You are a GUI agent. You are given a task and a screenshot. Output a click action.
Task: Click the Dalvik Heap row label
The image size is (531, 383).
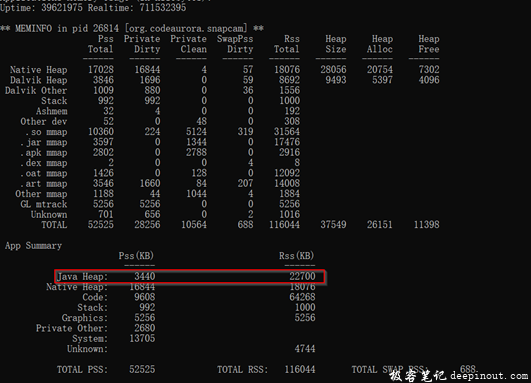pos(38,80)
